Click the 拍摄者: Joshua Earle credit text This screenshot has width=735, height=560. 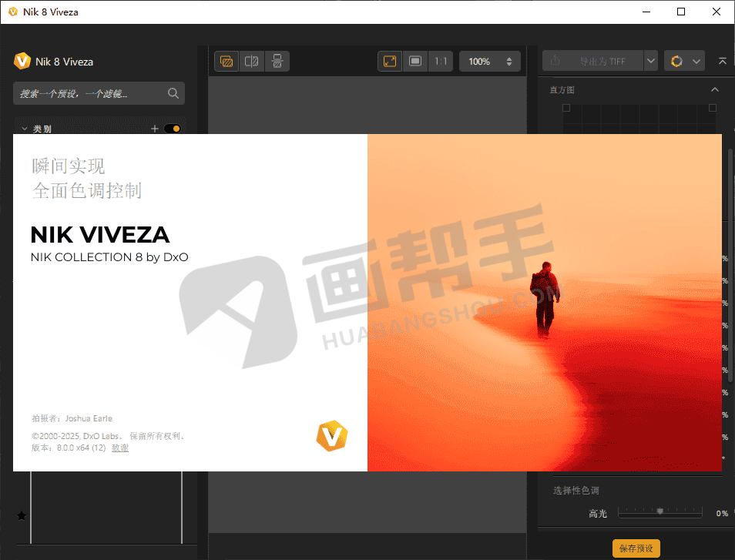pyautogui.click(x=72, y=418)
